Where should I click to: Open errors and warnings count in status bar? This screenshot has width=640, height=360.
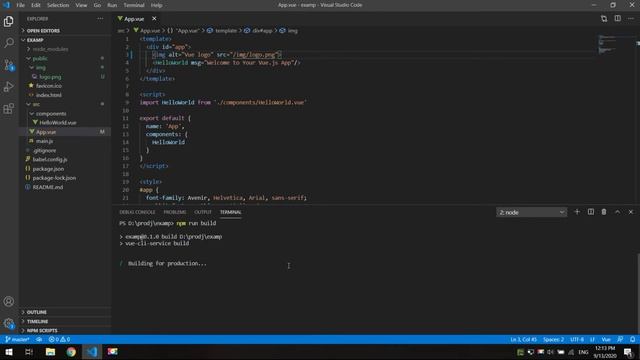coord(60,340)
